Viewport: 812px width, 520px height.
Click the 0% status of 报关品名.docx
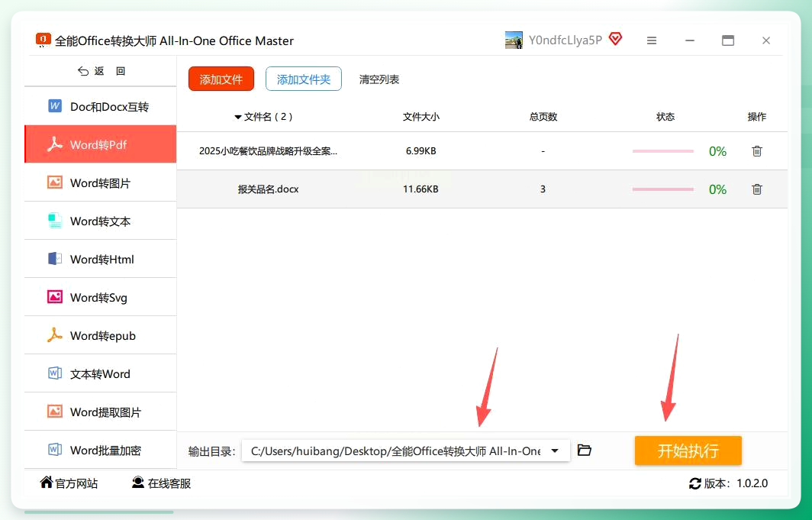click(x=717, y=189)
